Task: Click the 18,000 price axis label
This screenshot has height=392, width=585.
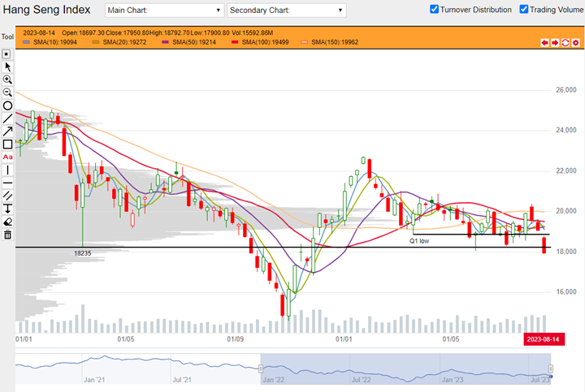Action: 566,252
